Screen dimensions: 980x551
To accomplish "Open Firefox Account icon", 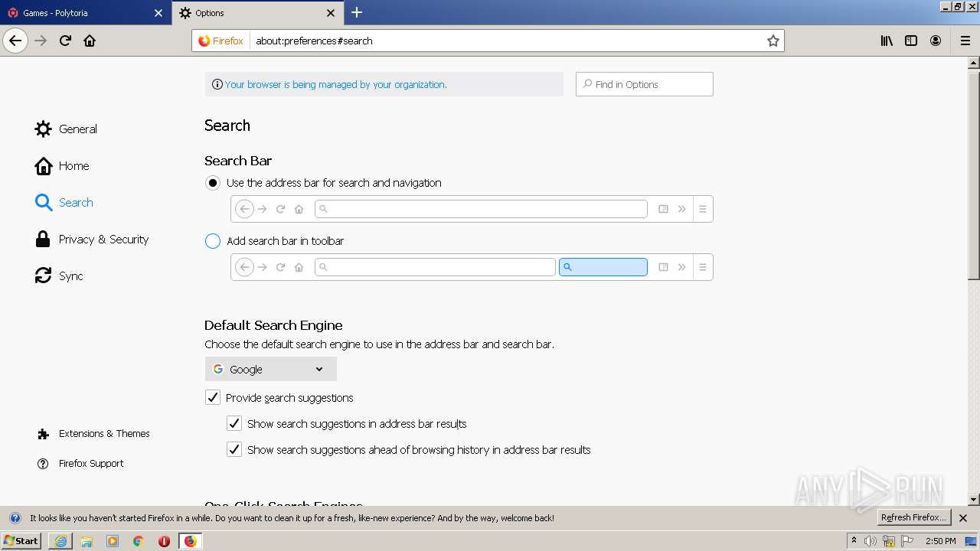I will coord(936,41).
